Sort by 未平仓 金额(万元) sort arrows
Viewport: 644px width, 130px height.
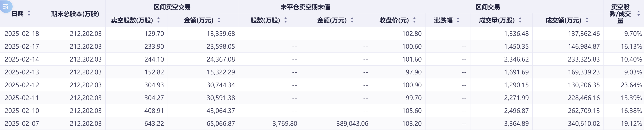[352, 20]
